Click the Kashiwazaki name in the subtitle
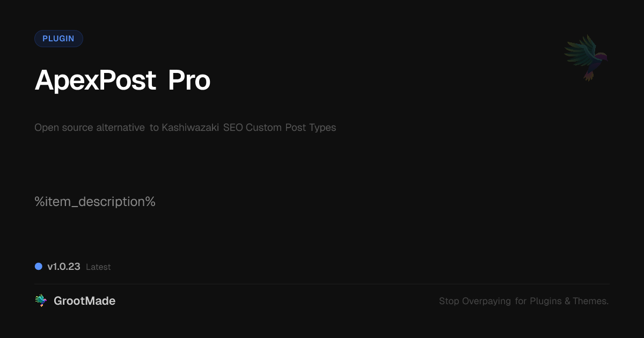 pos(190,128)
